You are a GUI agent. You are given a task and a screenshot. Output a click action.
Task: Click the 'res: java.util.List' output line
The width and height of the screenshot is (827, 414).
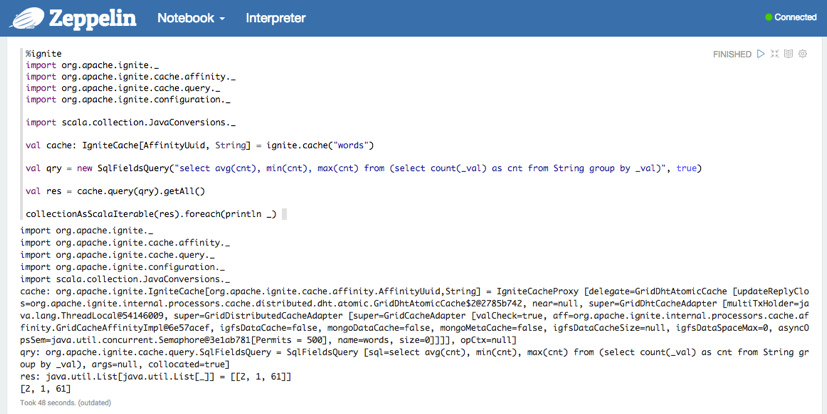point(155,376)
